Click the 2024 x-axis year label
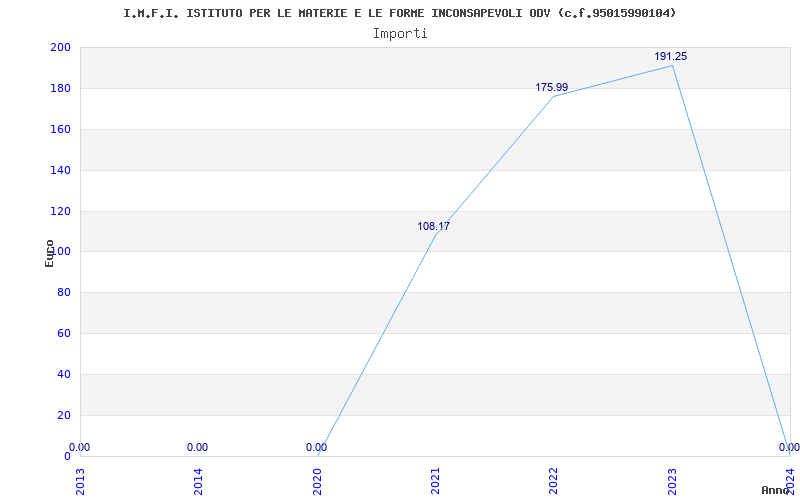 click(790, 482)
